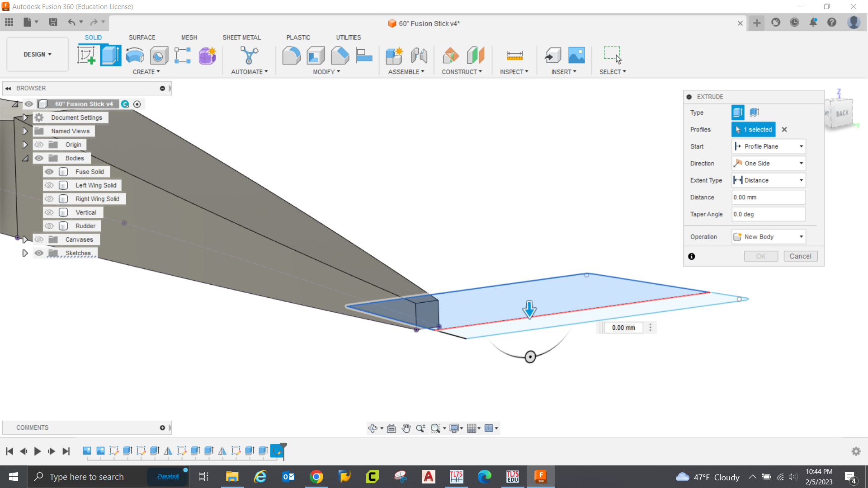This screenshot has width=868, height=488.
Task: Click the timeline Play button
Action: pyautogui.click(x=38, y=451)
